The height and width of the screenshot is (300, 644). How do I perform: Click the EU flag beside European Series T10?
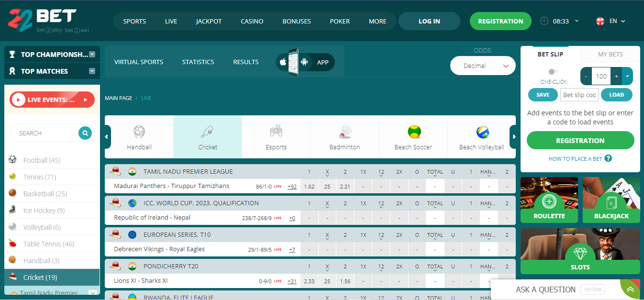[133, 234]
